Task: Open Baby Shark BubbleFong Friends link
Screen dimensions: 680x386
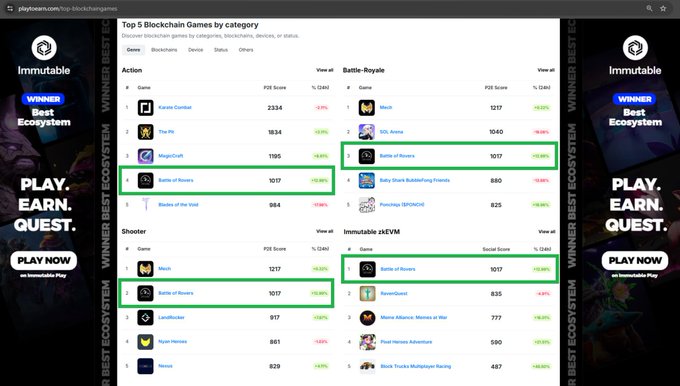Action: tap(415, 180)
